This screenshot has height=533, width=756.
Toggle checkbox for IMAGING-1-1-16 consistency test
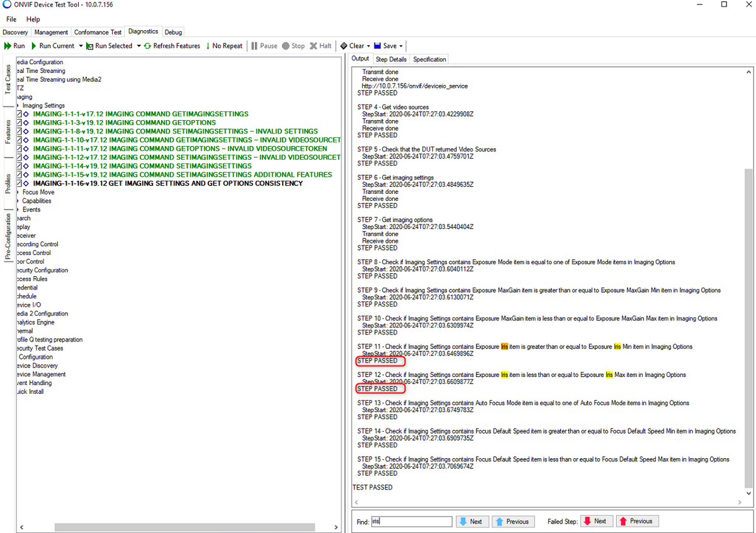20,184
